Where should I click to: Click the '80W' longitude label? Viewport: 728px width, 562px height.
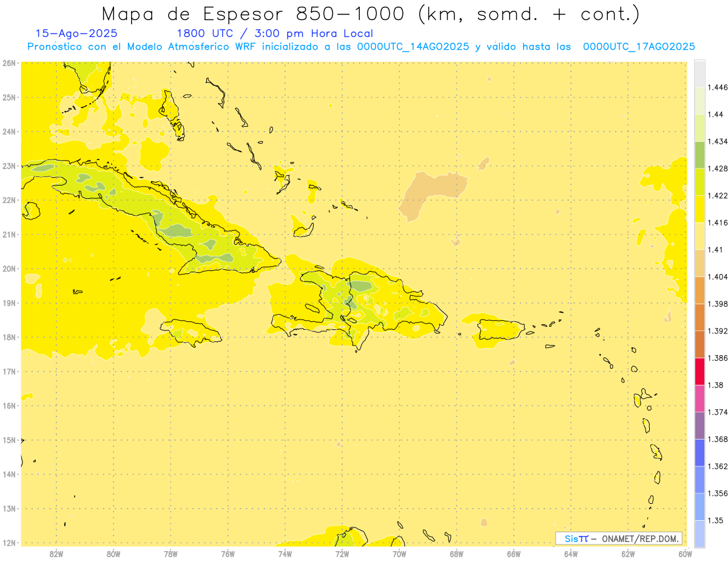click(113, 554)
